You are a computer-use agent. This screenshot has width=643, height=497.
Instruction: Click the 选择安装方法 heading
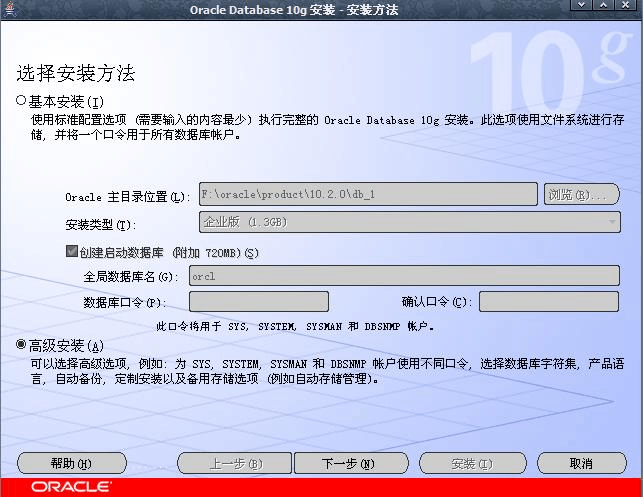[x=76, y=73]
